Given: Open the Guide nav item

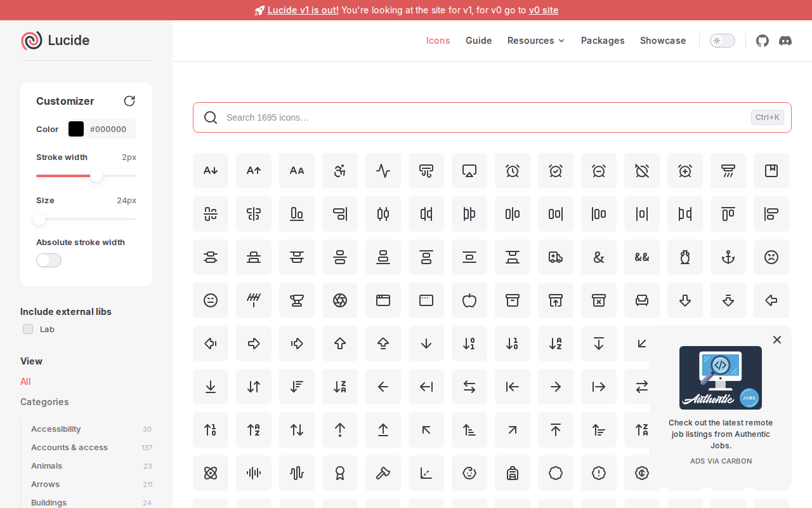Looking at the screenshot, I should pos(479,41).
